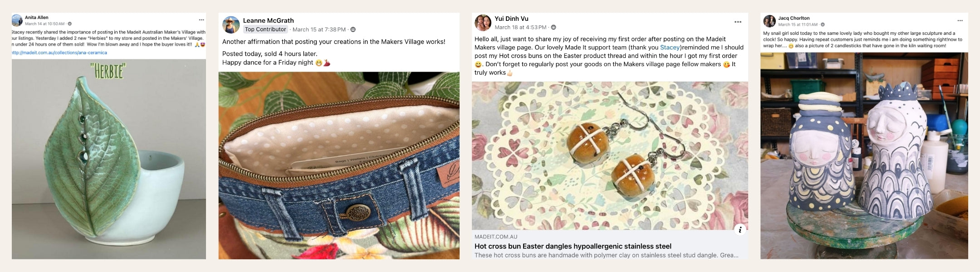Image resolution: width=980 pixels, height=272 pixels.
Task: Open the snail girl sculptures photo
Action: (864, 155)
